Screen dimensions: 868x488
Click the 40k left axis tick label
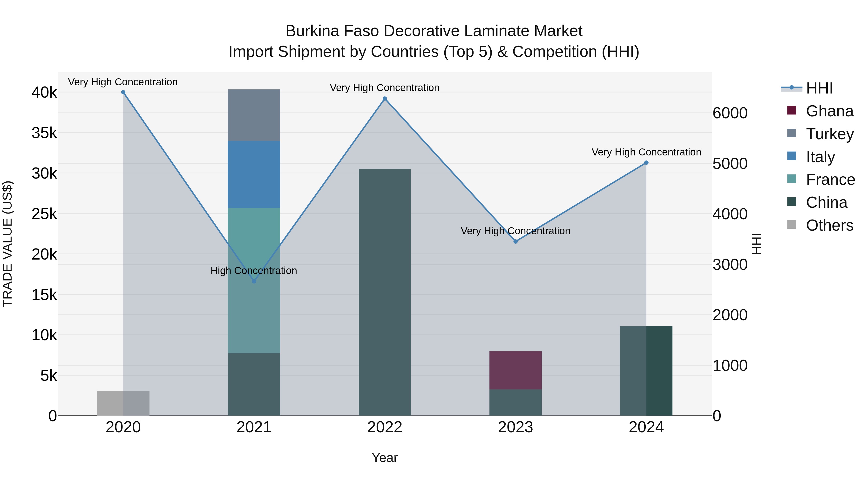coord(44,92)
